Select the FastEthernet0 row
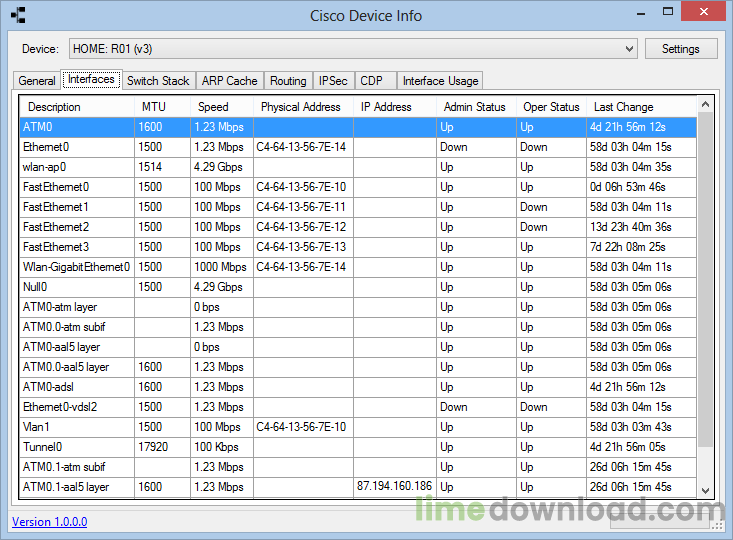Image resolution: width=733 pixels, height=540 pixels. point(358,187)
